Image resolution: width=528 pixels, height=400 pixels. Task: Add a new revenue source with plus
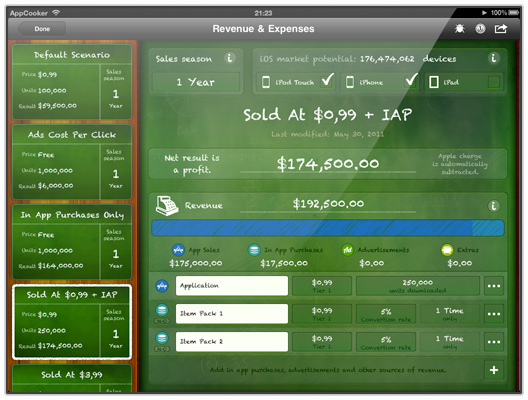(494, 370)
